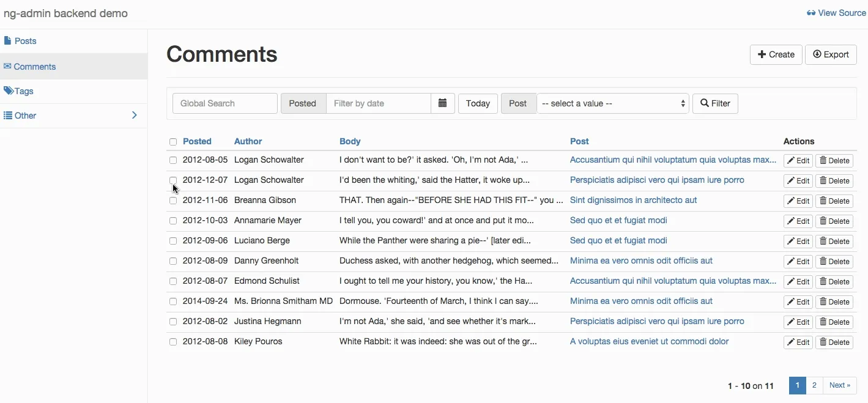Viewport: 868px width, 403px height.
Task: Open the calendar picker beside Filter by date
Action: coord(442,103)
